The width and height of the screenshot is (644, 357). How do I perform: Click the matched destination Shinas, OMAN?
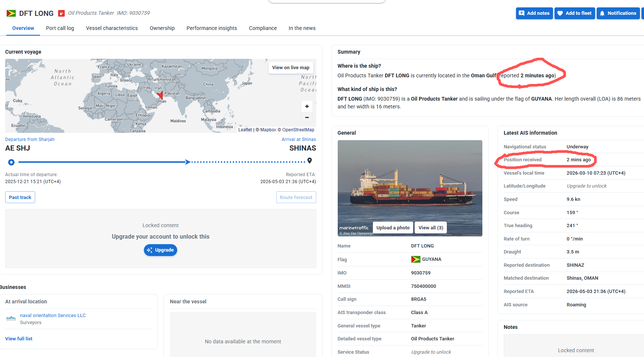(582, 278)
